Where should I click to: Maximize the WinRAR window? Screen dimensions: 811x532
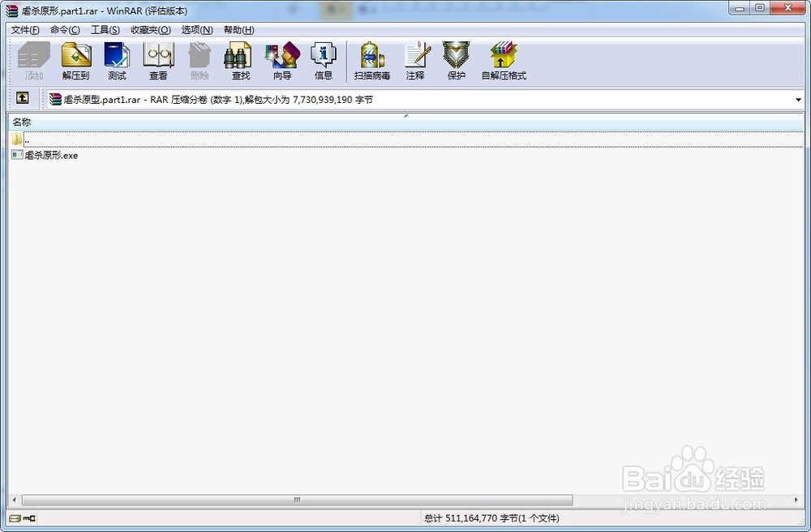tap(760, 8)
